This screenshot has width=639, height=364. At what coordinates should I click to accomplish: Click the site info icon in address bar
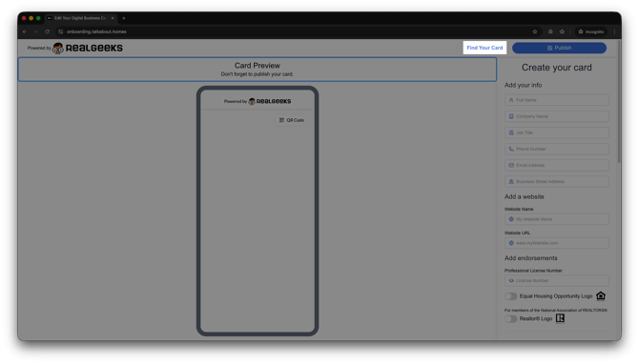click(60, 31)
